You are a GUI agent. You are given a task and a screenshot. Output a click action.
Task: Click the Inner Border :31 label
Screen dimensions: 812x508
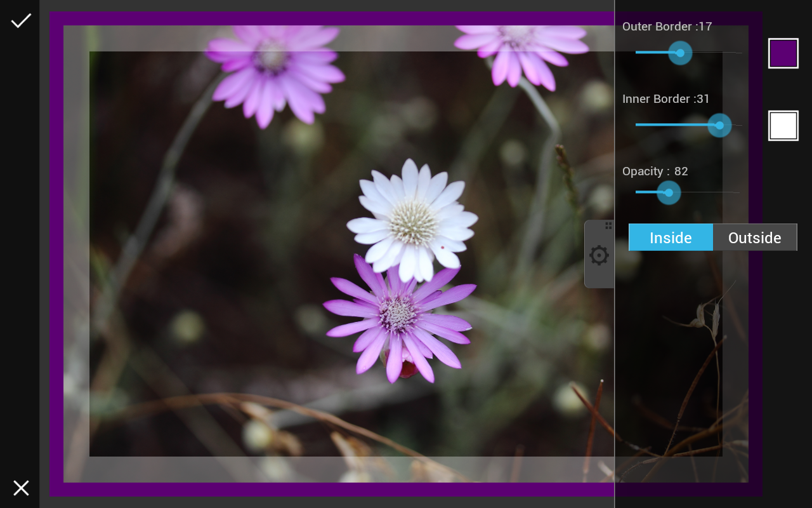point(666,99)
